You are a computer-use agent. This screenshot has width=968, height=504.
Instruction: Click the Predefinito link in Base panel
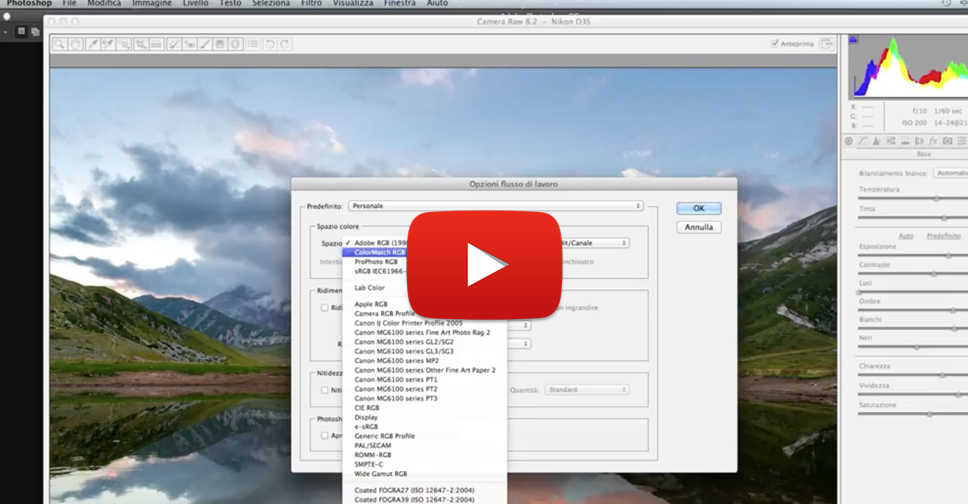(943, 236)
